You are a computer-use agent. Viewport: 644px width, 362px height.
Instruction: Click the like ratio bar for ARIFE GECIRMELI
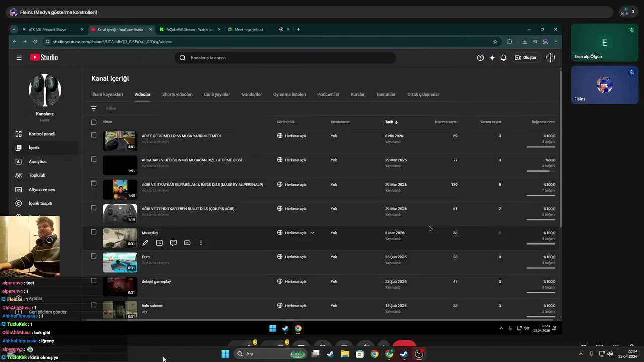(x=541, y=147)
